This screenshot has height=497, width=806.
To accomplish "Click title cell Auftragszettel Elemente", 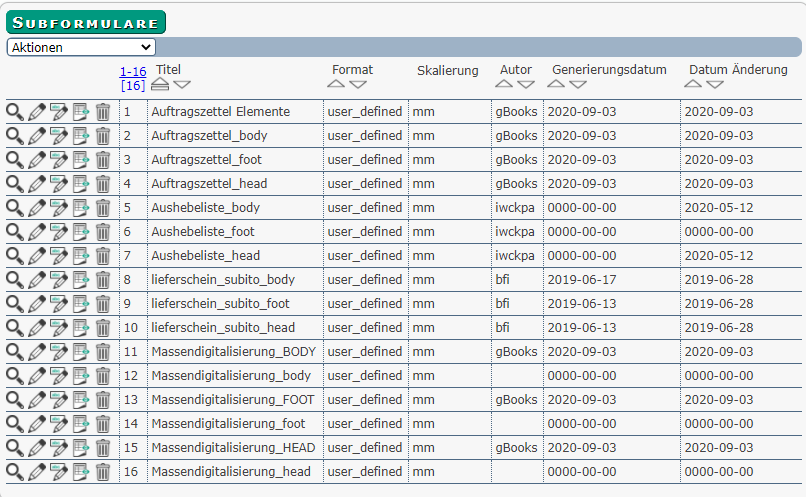I will 221,112.
